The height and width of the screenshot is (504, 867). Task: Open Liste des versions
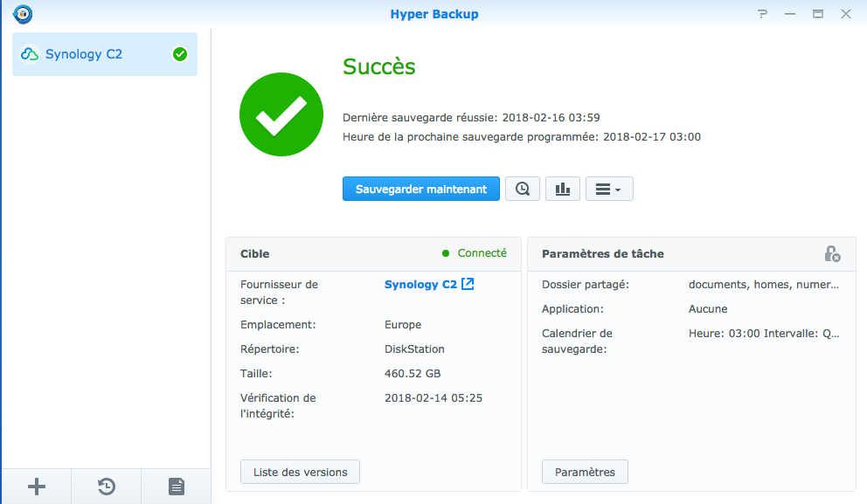pos(301,472)
